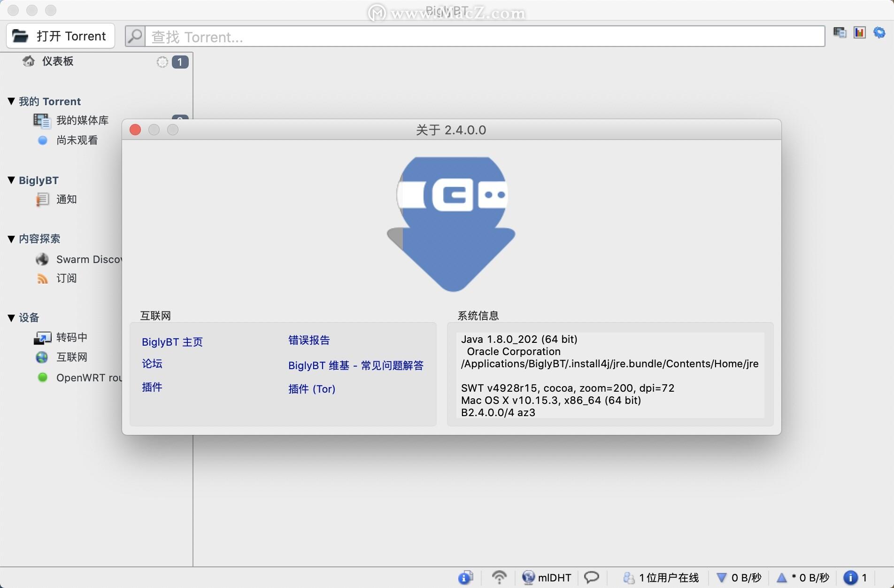Open the 插件 plugins link
This screenshot has width=894, height=588.
click(152, 387)
